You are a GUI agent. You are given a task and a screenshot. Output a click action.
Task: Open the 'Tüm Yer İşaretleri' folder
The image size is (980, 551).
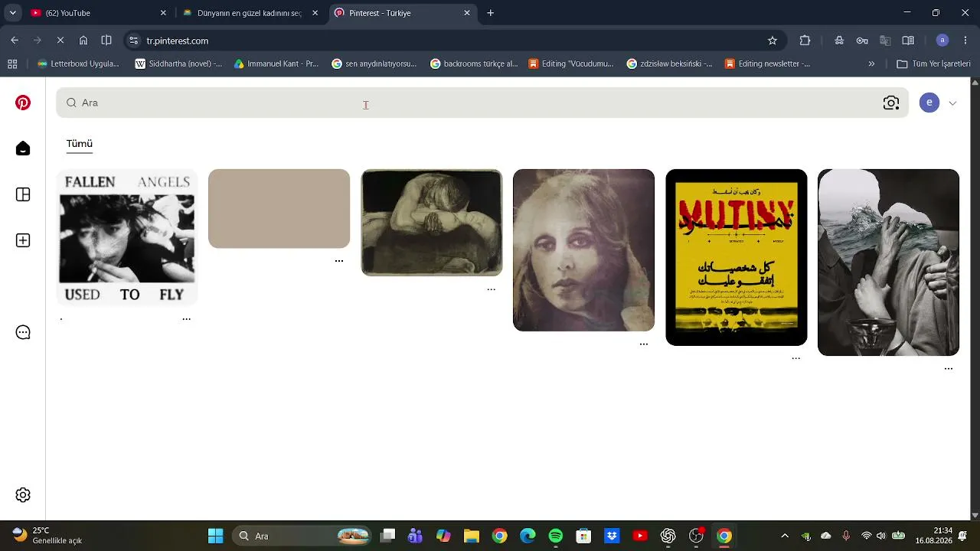pyautogui.click(x=933, y=64)
